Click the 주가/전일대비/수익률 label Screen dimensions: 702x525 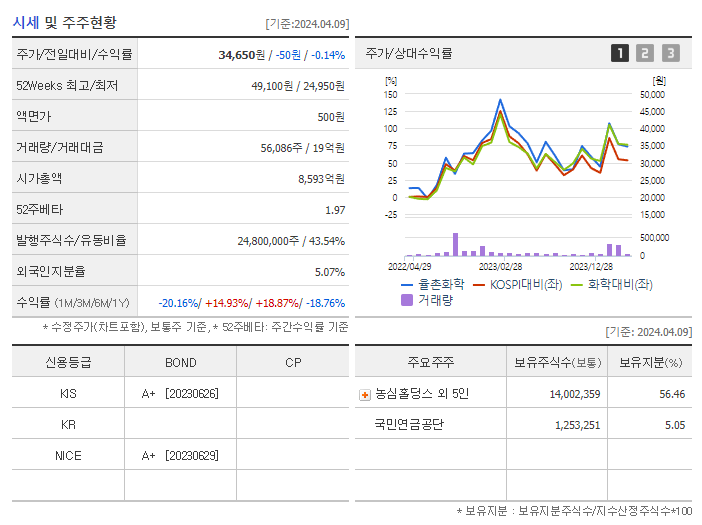74,55
